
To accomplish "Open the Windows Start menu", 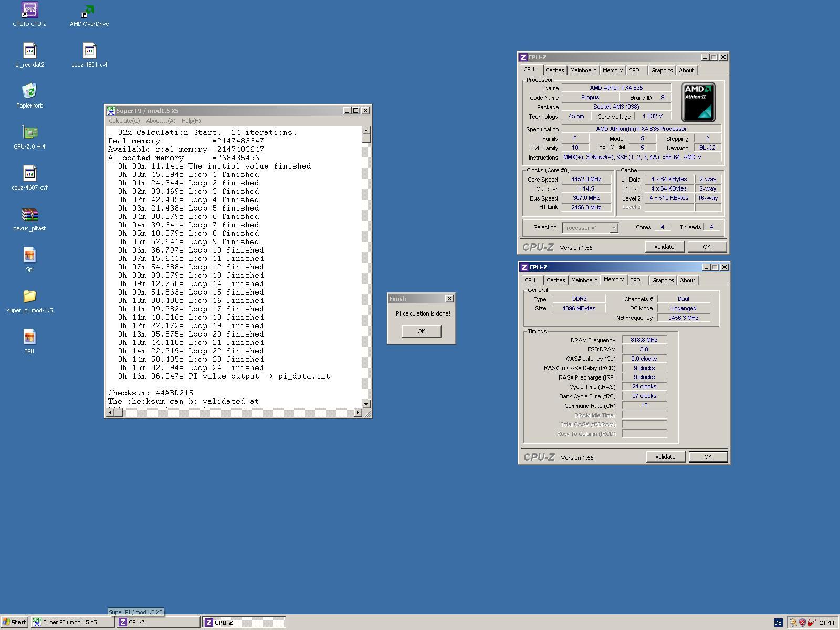I will point(15,622).
